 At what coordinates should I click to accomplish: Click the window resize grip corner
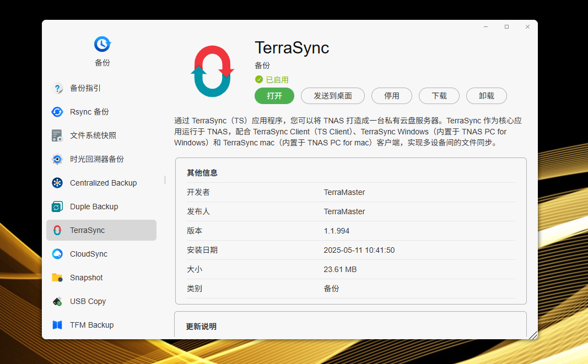point(532,334)
